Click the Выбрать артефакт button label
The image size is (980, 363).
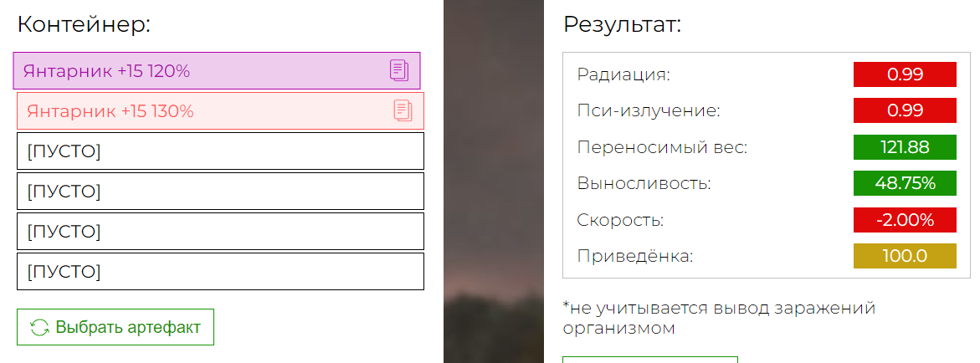(x=128, y=327)
